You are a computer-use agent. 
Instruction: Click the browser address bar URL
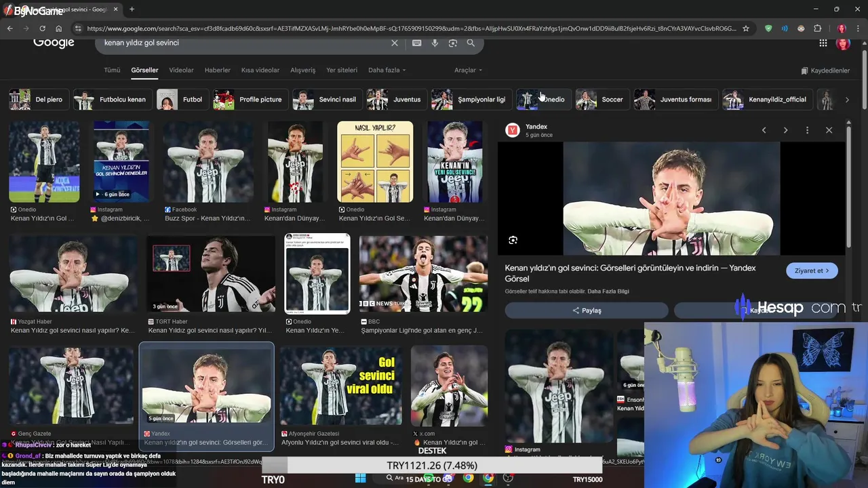(x=411, y=28)
